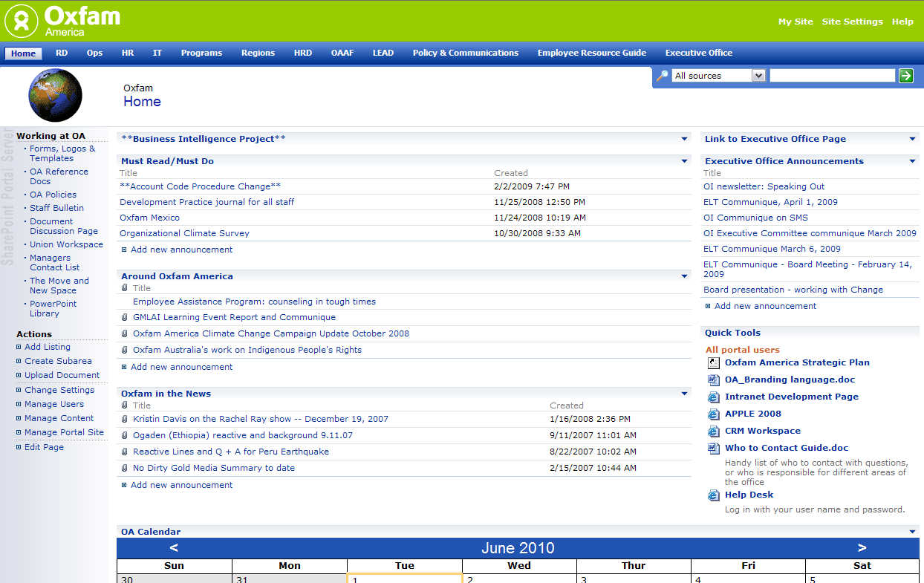
Task: Click Add new announcement under Oxfam in the News
Action: tap(181, 485)
